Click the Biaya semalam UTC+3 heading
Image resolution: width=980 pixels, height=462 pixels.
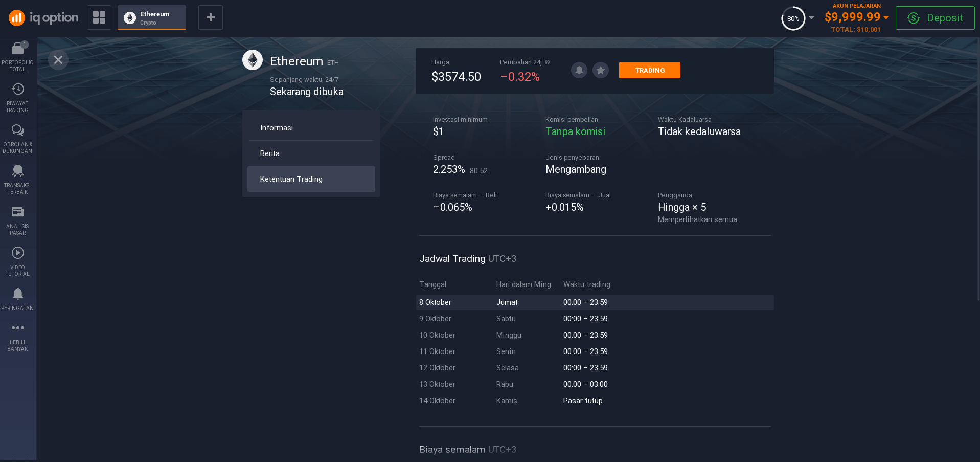468,450
